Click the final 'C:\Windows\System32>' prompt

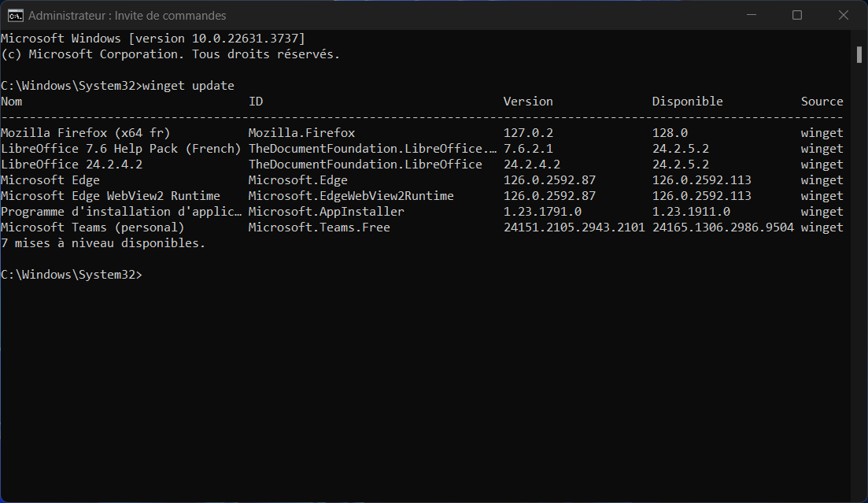[72, 275]
